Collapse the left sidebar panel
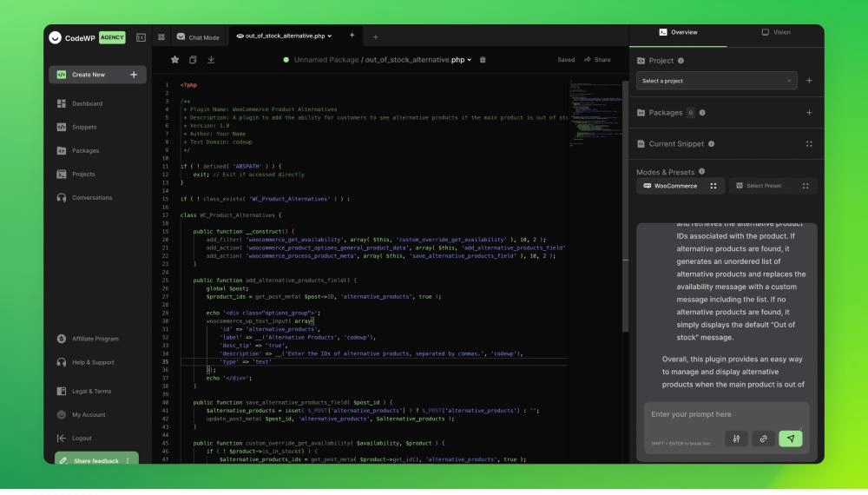 [x=141, y=37]
